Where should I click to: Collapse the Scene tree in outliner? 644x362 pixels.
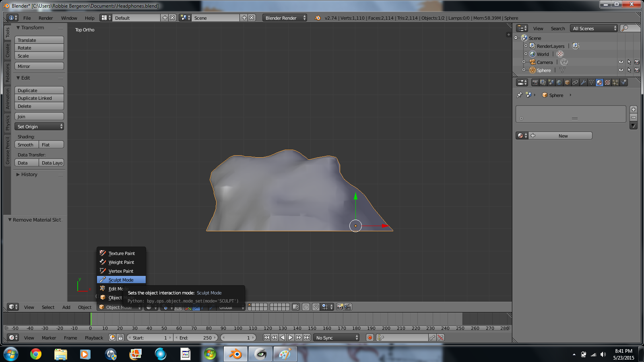pos(516,38)
